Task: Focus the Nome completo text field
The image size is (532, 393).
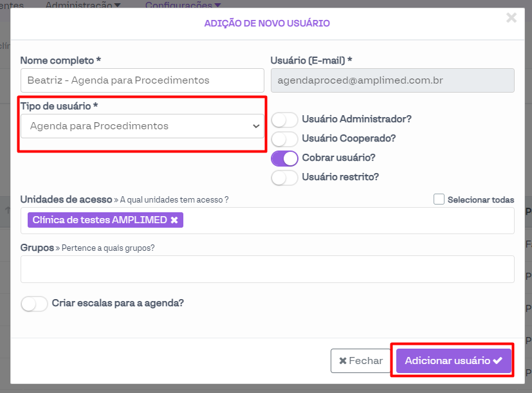Action: tap(142, 80)
